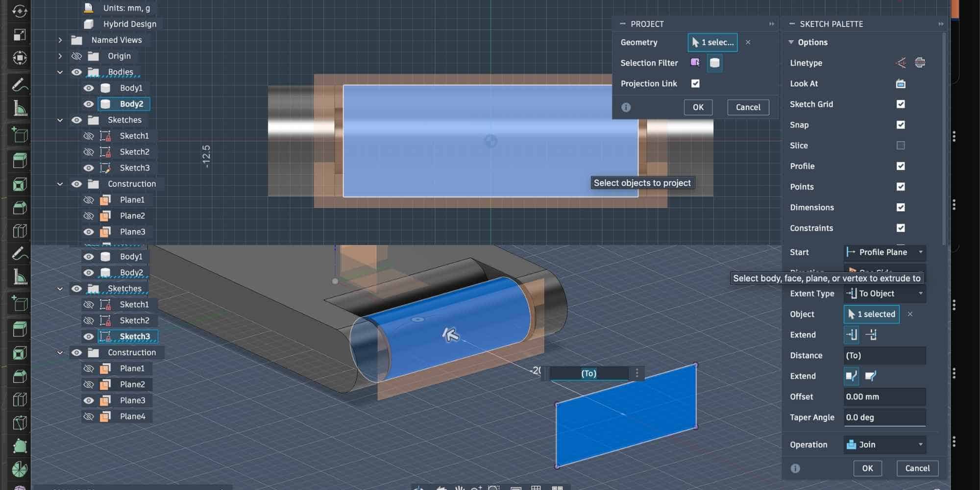980x490 pixels.
Task: Click the Geometry selector showing 1 selec...
Action: (x=712, y=43)
